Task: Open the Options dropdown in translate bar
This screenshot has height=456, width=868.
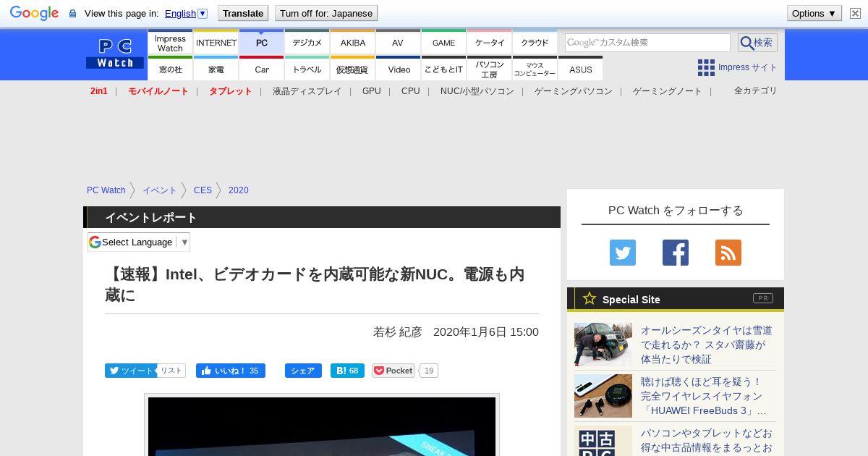Action: (814, 13)
